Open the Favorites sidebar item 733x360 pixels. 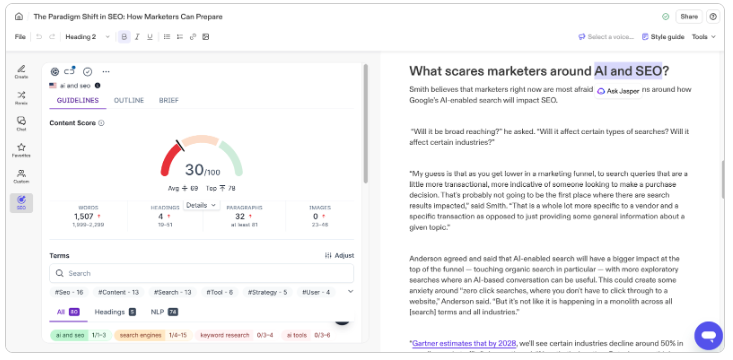coord(21,150)
